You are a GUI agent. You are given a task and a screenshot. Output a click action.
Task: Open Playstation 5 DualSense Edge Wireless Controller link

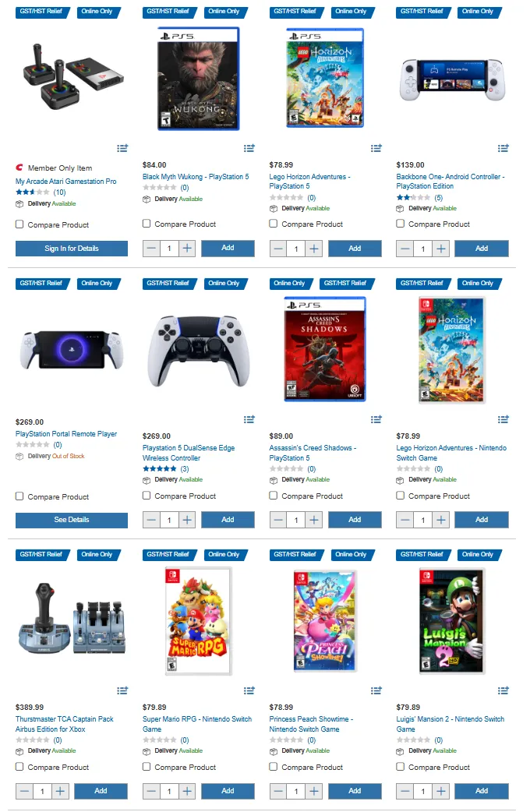tap(189, 453)
